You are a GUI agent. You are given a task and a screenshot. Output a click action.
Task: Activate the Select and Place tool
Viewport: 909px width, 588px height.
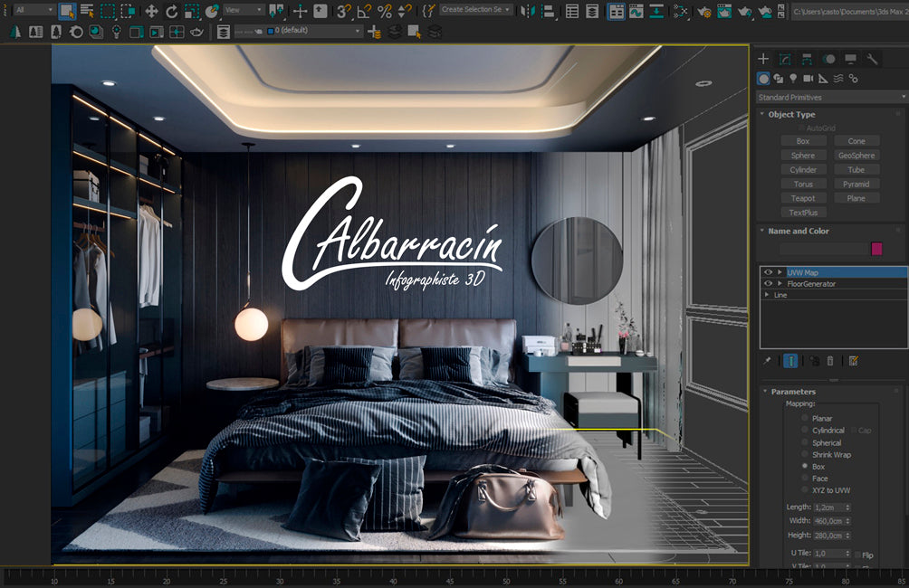click(212, 11)
